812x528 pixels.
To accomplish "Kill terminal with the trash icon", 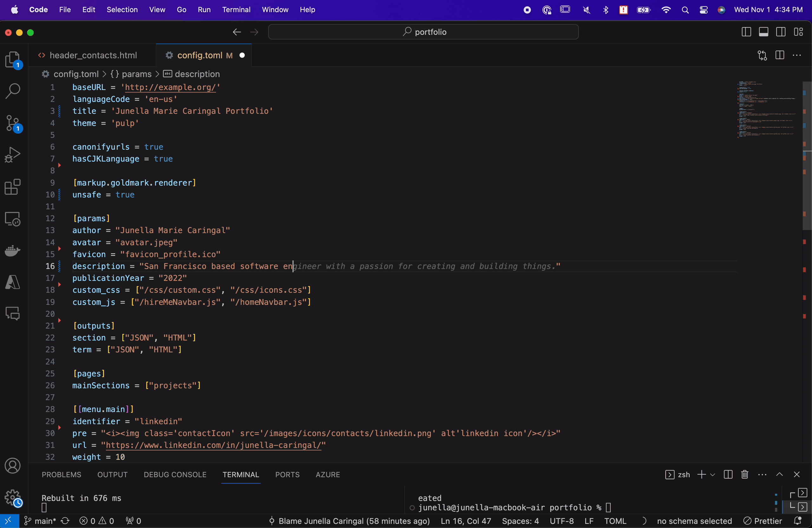I will click(745, 474).
